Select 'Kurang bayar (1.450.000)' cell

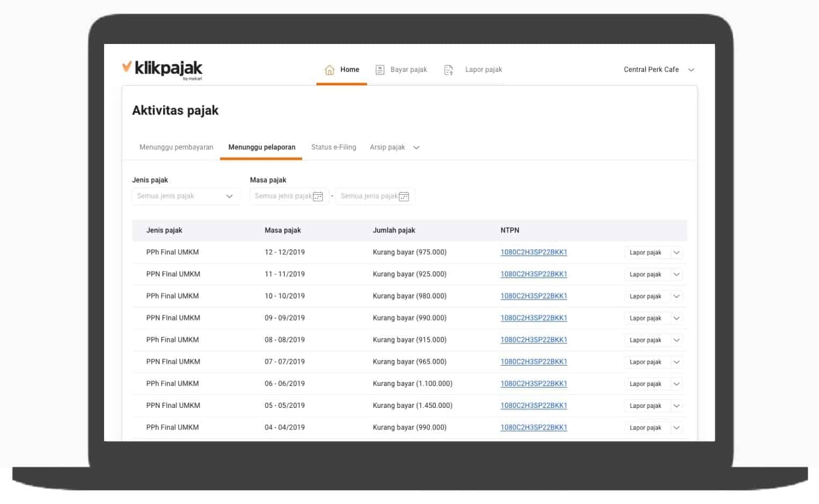point(413,406)
